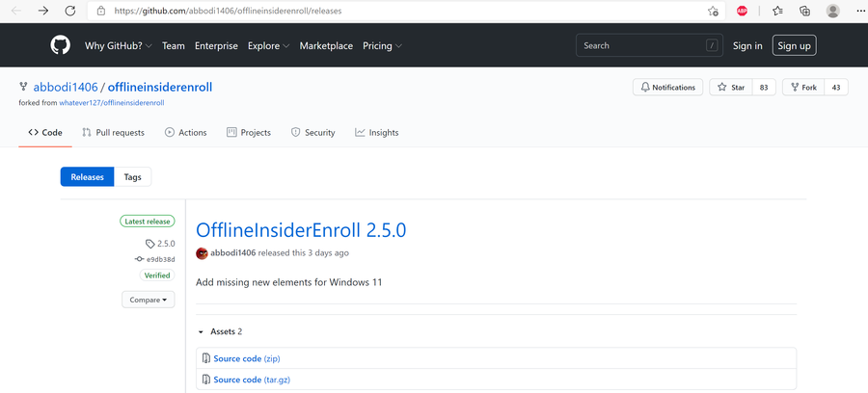Viewport: 868px width, 393px height.
Task: Click the slash shortcut icon in search
Action: [x=712, y=46]
